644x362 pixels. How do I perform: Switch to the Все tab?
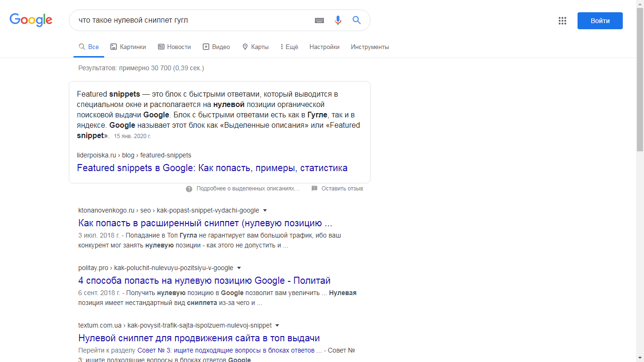tap(89, 47)
